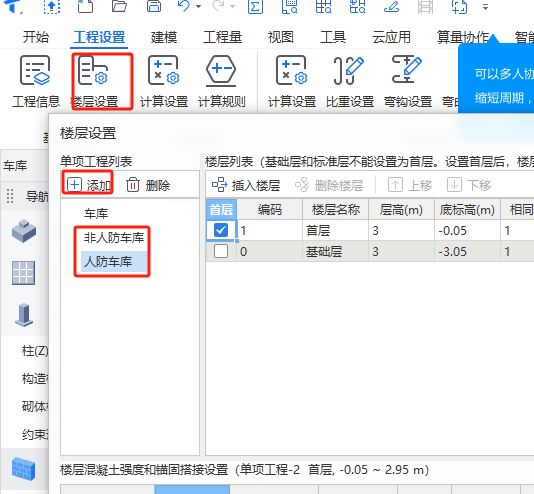This screenshot has height=494, width=534.
Task: Open 计算规则 hexagon icon
Action: coord(221,82)
